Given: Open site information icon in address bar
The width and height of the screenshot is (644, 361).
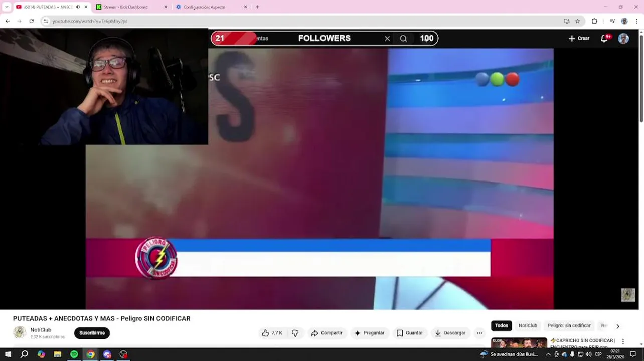Looking at the screenshot, I should point(46,21).
